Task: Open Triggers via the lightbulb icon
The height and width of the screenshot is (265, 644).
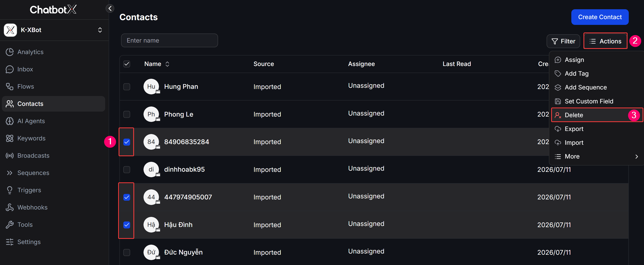Action: tap(9, 190)
